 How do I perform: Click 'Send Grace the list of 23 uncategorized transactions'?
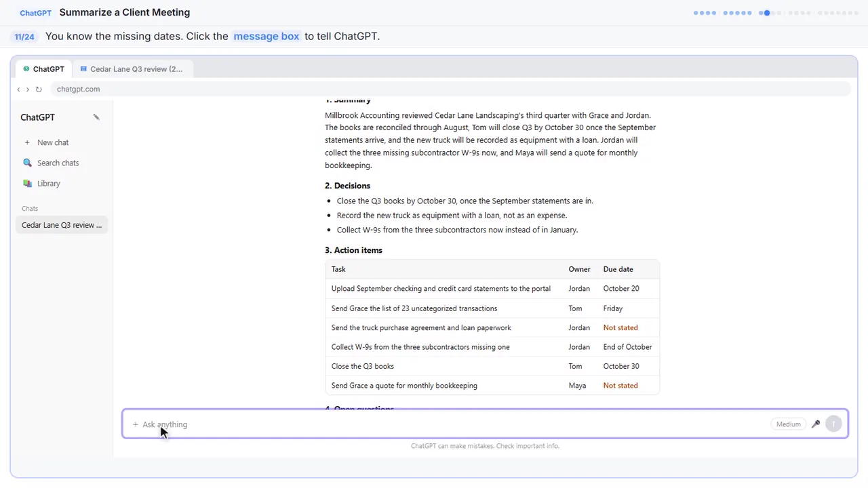point(414,308)
